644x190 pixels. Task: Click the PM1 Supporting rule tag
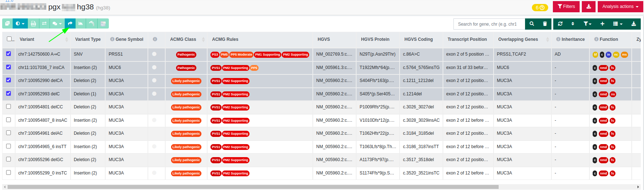pyautogui.click(x=268, y=55)
